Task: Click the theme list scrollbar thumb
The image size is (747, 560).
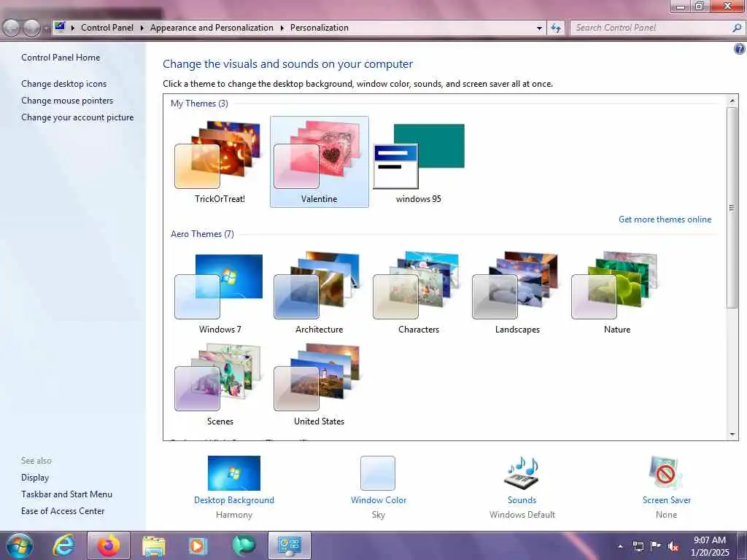Action: (x=732, y=208)
